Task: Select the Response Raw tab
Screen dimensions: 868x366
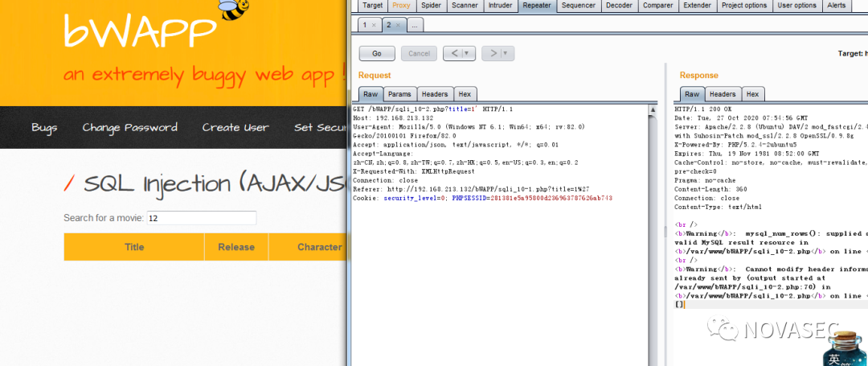Action: (x=692, y=94)
